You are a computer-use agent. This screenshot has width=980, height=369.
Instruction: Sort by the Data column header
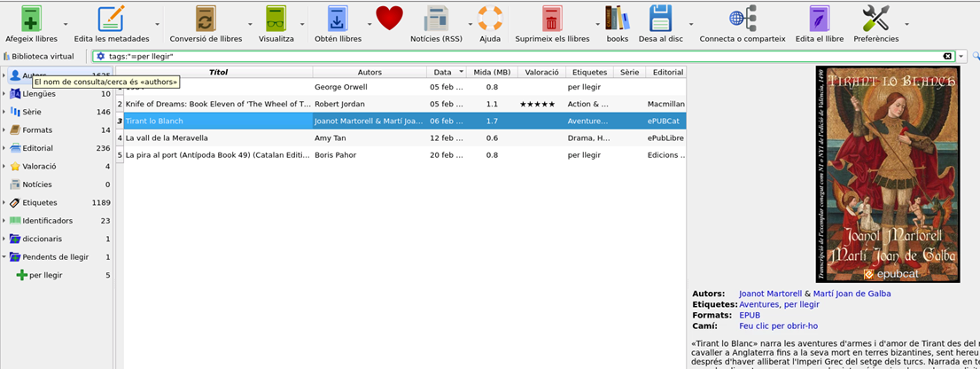447,72
